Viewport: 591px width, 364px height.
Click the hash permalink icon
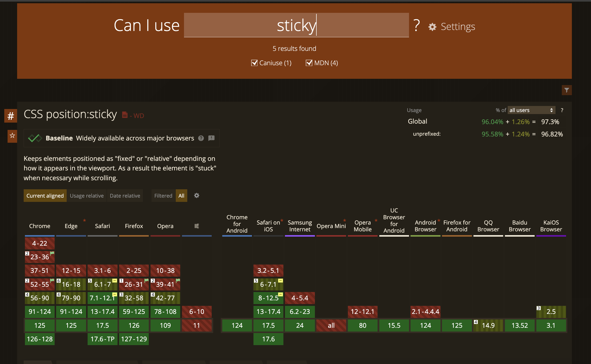(11, 116)
